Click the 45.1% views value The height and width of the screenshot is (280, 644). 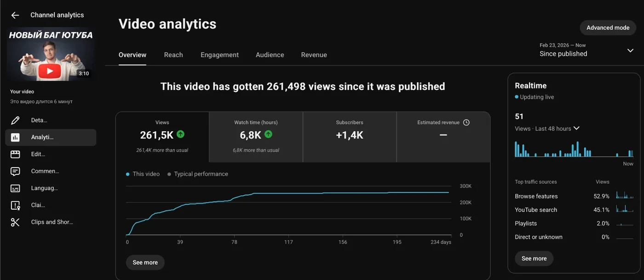point(601,210)
